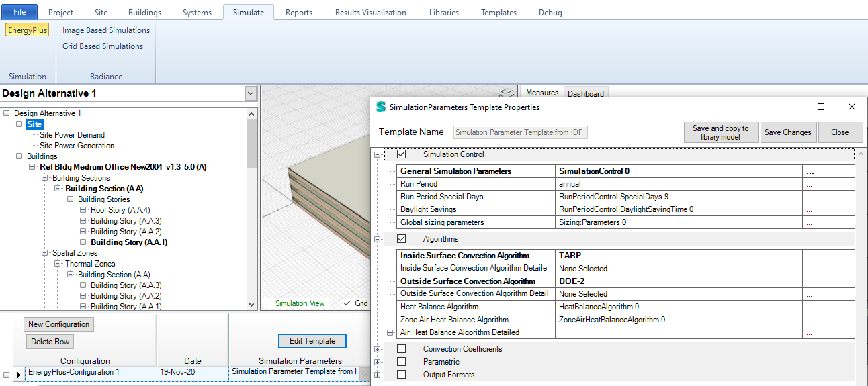
Task: Collapse the Simulation Control section
Action: click(x=378, y=154)
